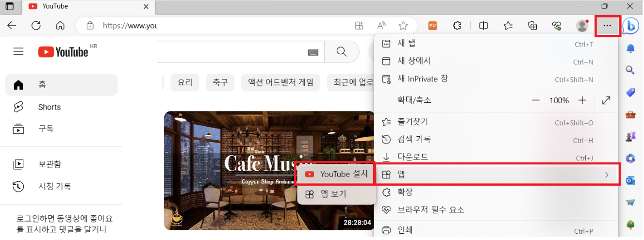Go back using the browser back arrow
The height and width of the screenshot is (240, 644).
12,26
